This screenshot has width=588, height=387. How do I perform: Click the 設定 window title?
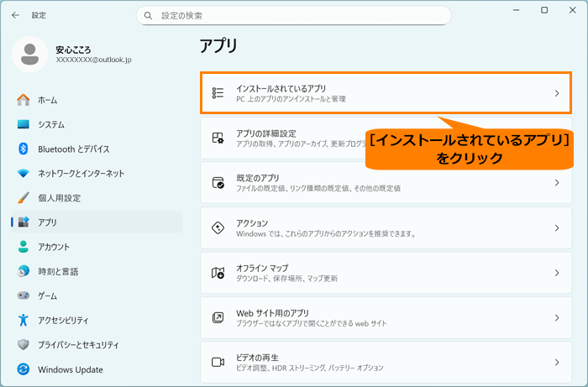click(x=39, y=15)
